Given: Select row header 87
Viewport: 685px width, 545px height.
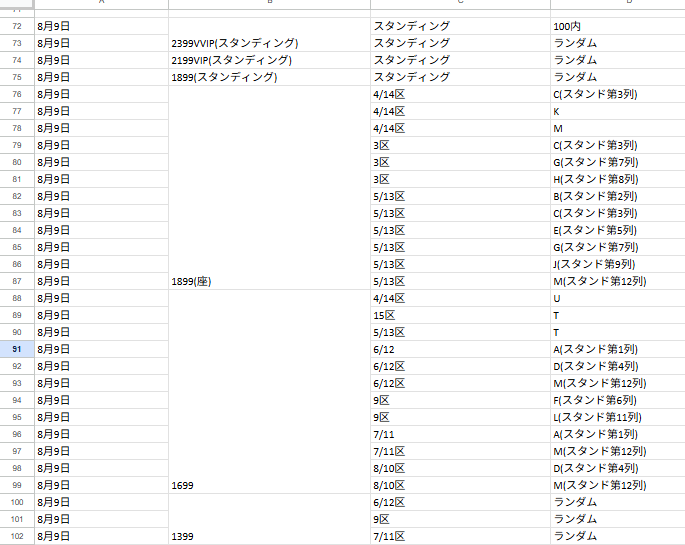Looking at the screenshot, I should [17, 281].
